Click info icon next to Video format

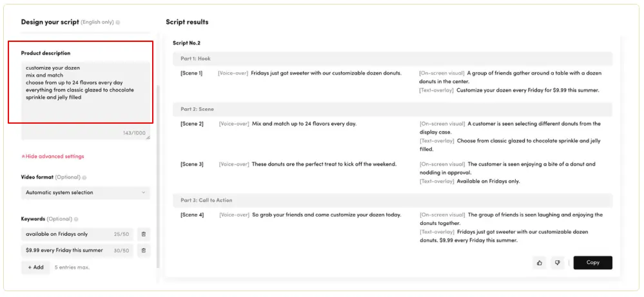[x=84, y=177]
